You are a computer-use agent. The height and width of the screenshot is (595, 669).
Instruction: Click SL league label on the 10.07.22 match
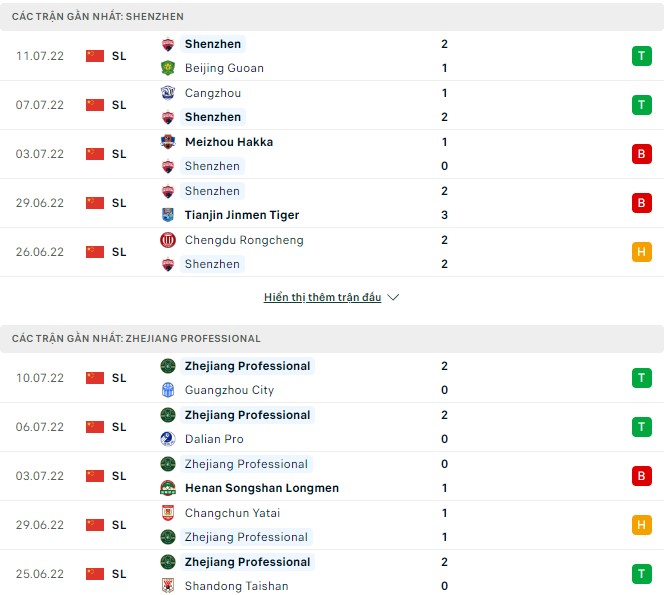click(119, 378)
